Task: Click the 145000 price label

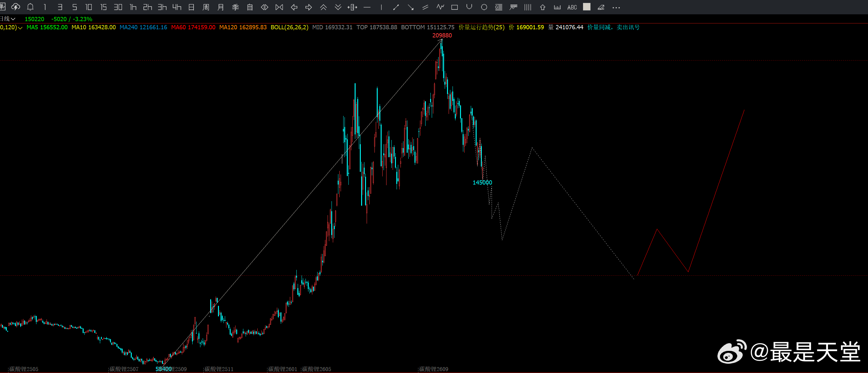Action: 482,183
